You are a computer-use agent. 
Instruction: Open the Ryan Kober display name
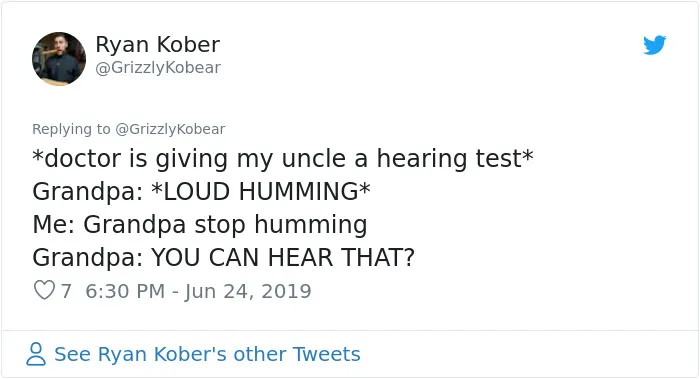[x=158, y=44]
